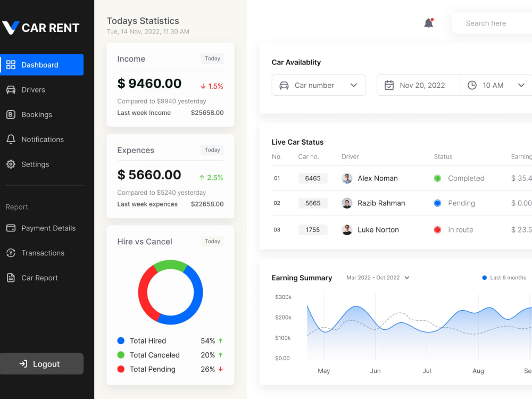
Task: Click Luke Norton's avatar
Action: point(347,230)
